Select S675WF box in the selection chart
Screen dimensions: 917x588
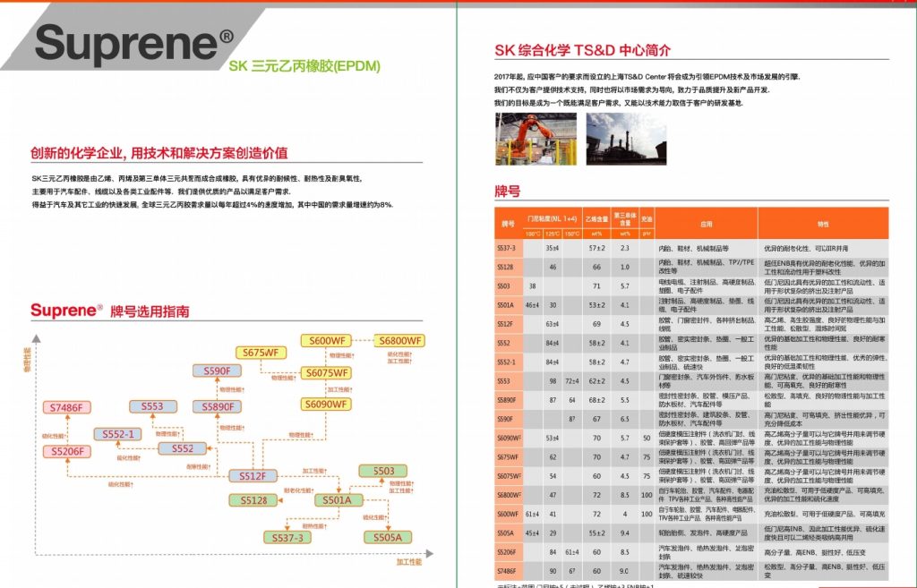(261, 353)
